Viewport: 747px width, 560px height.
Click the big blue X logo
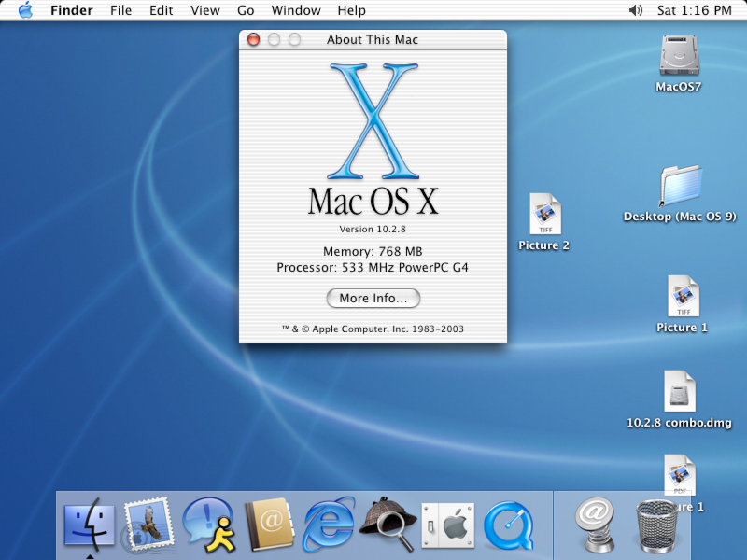click(373, 121)
